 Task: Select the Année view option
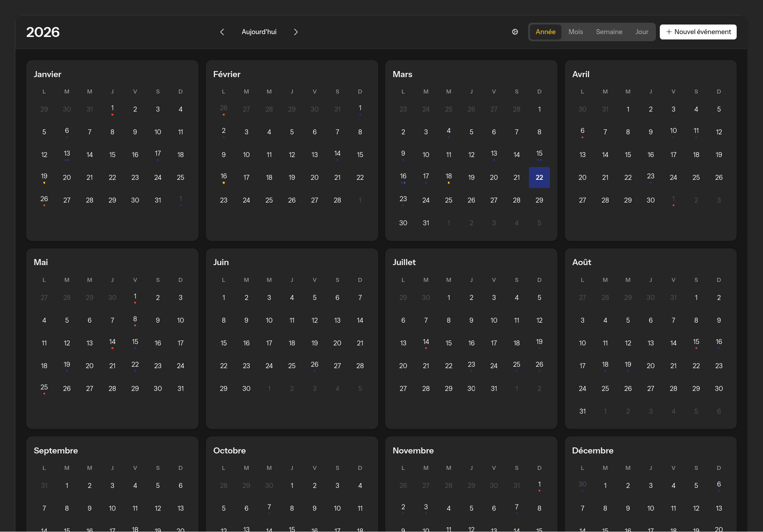[x=545, y=32]
